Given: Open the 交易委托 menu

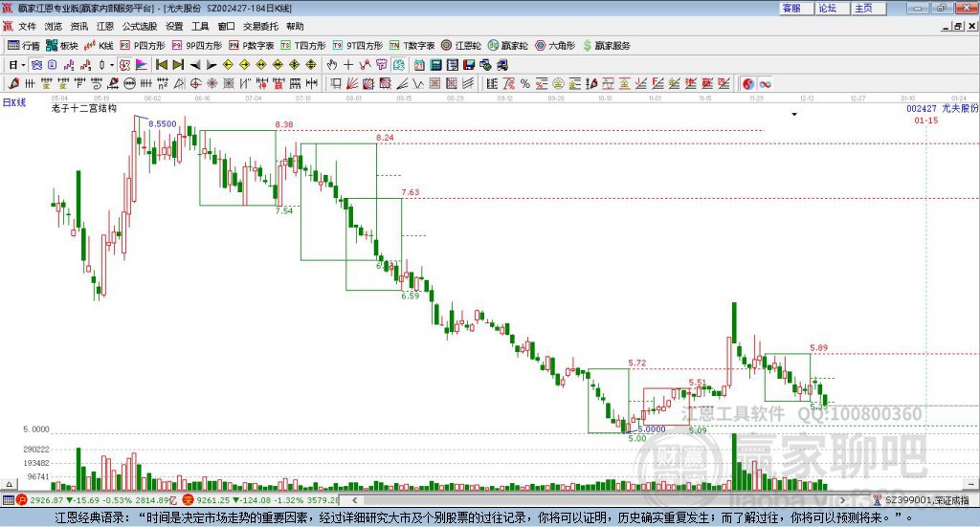Looking at the screenshot, I should (x=260, y=26).
